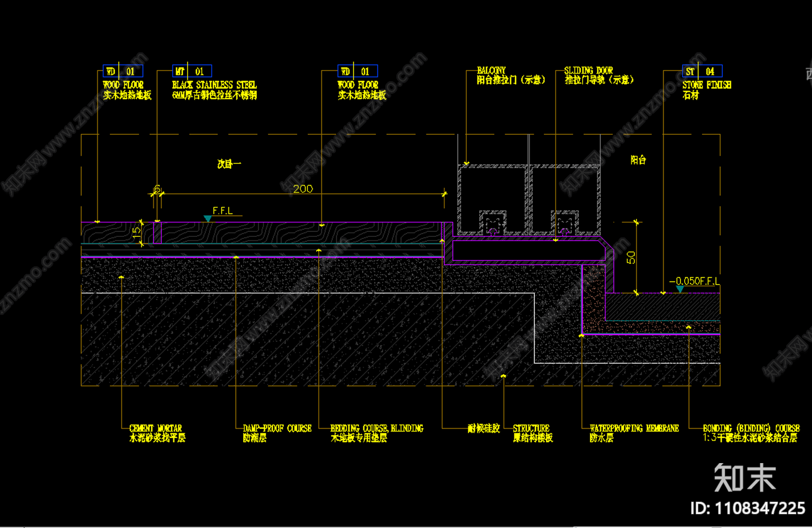Click the 阳台 room name in the section
This screenshot has height=528, width=812.
[x=638, y=160]
